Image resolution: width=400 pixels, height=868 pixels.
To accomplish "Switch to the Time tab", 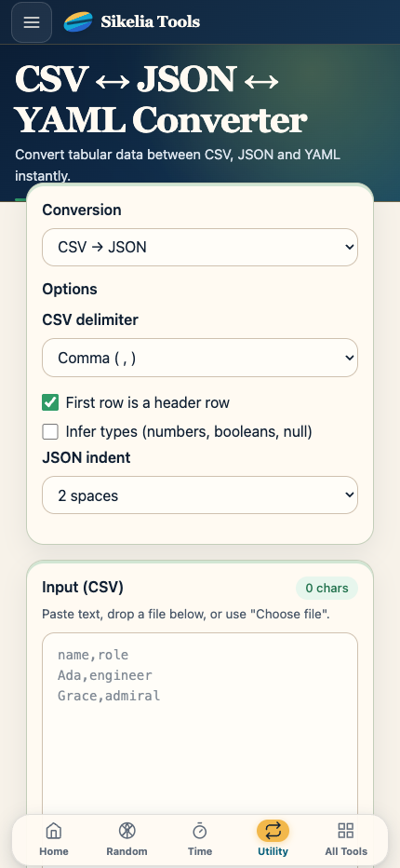I will point(200,839).
